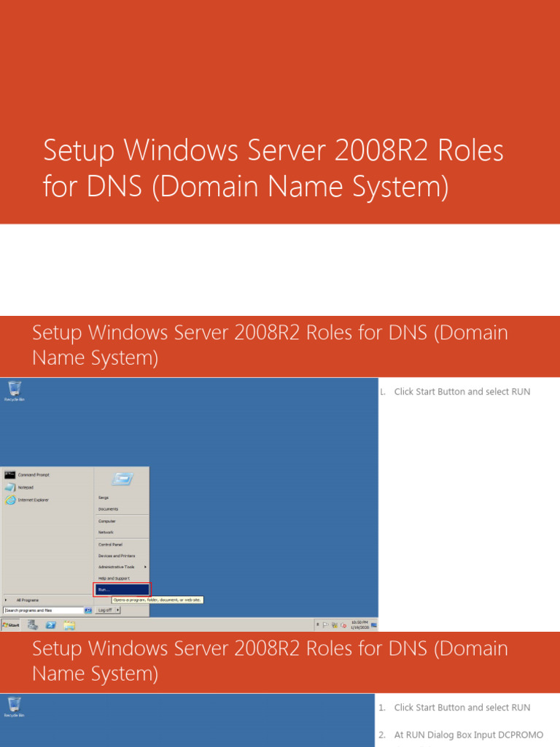Open Server Manager icon on taskbar
This screenshot has height=747, width=560.
tap(32, 625)
